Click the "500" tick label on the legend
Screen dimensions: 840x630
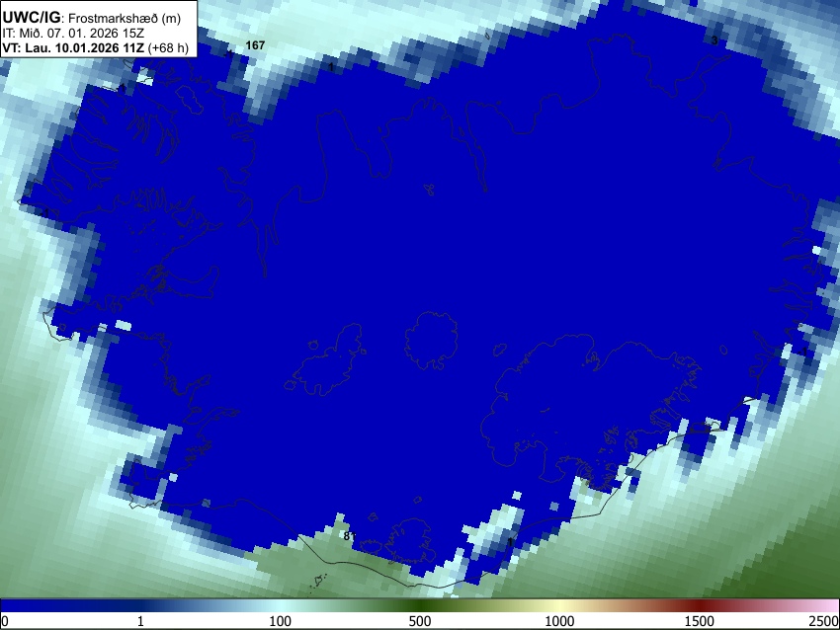coord(419,621)
